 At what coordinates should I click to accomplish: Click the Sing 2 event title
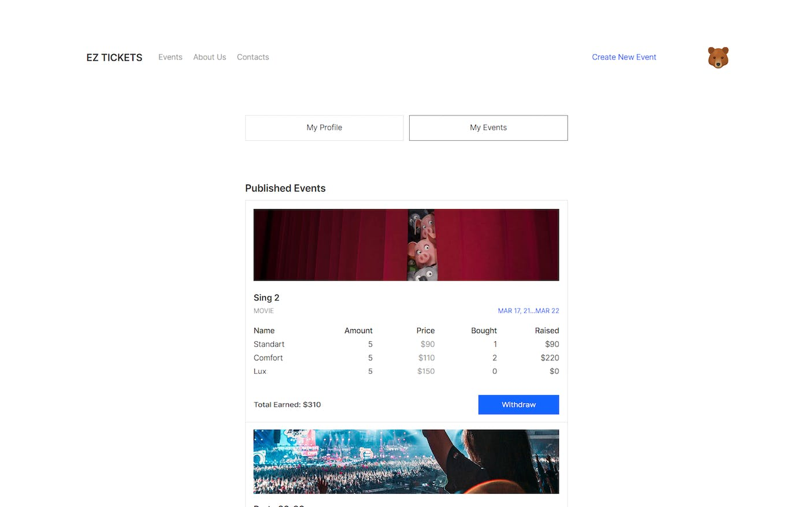coord(266,298)
